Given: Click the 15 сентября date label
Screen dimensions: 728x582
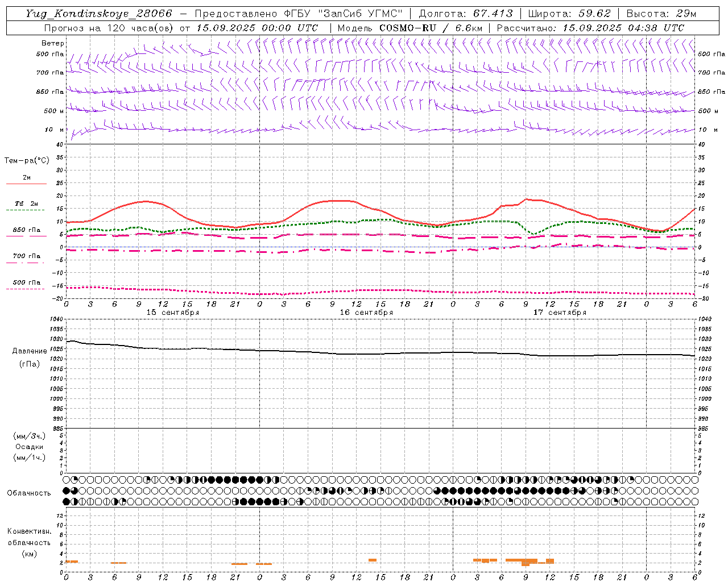Looking at the screenshot, I should point(173,313).
